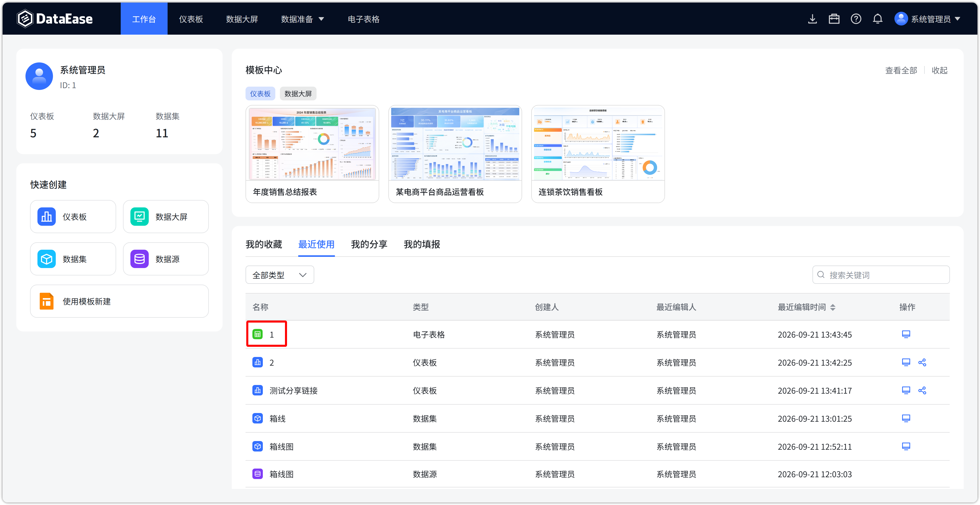Open 箱线图 dataset in new window

click(906, 446)
